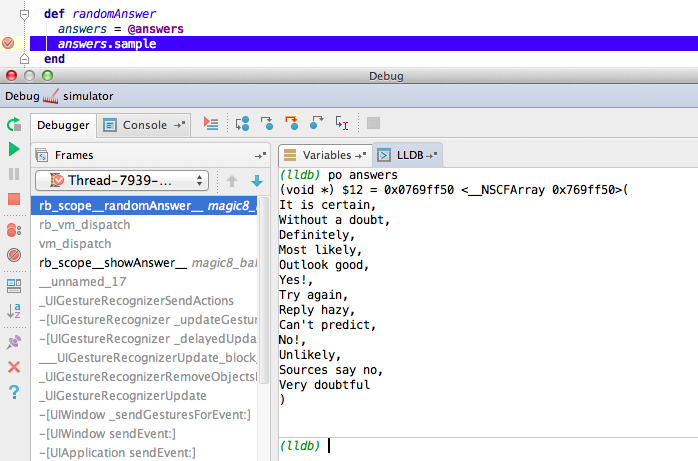This screenshot has width=698, height=461.
Task: Click the Frames list scrollbar
Action: tap(264, 289)
